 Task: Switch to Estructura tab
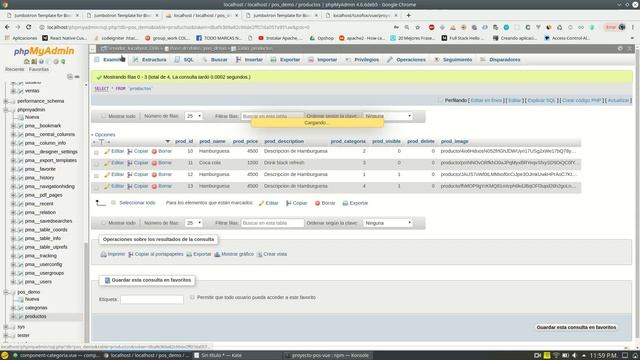[x=149, y=60]
